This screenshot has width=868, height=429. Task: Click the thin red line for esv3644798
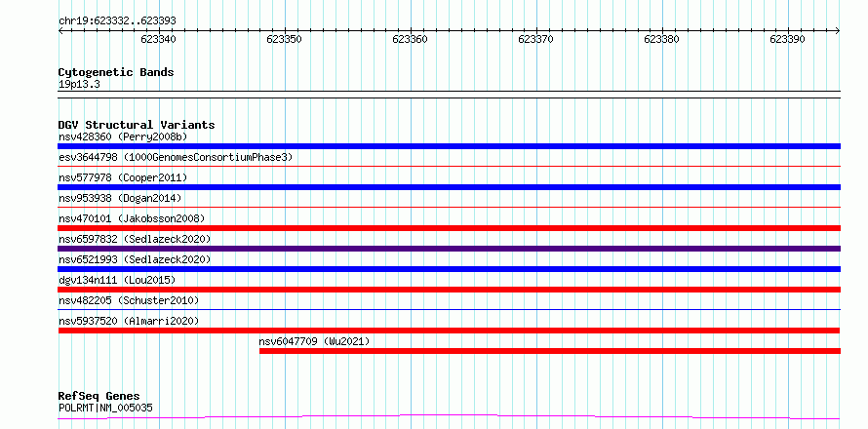(x=449, y=166)
